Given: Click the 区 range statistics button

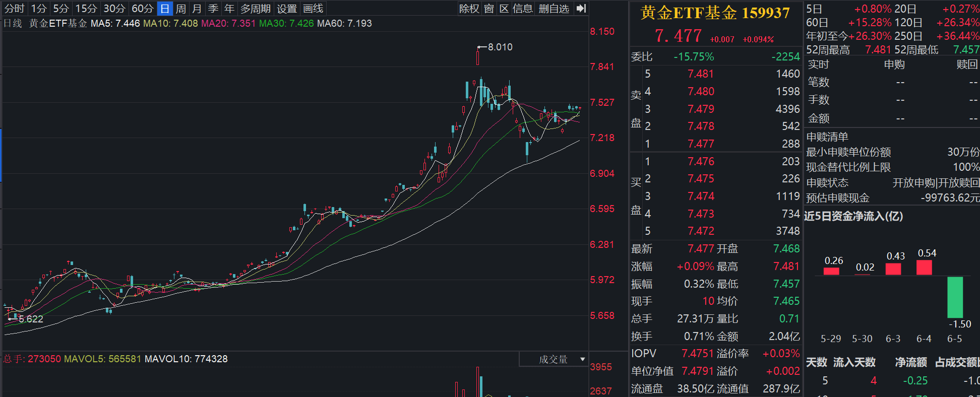Looking at the screenshot, I should [504, 9].
